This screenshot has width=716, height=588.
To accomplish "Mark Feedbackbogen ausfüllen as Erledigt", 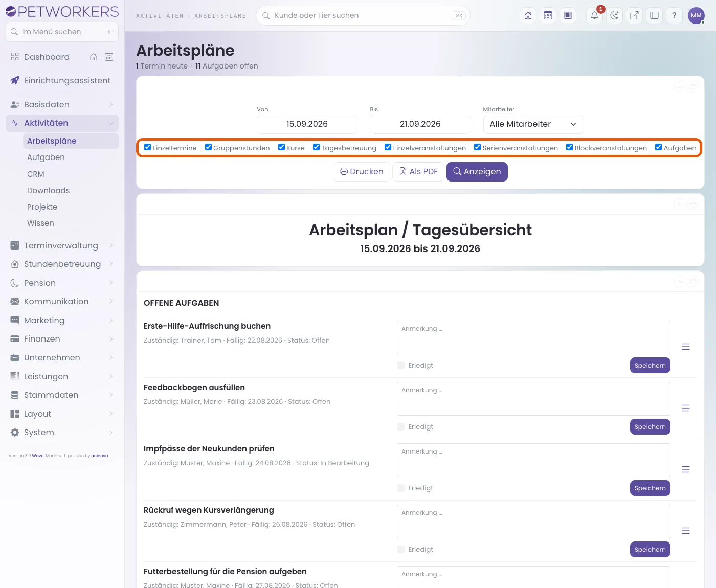I will click(x=401, y=426).
